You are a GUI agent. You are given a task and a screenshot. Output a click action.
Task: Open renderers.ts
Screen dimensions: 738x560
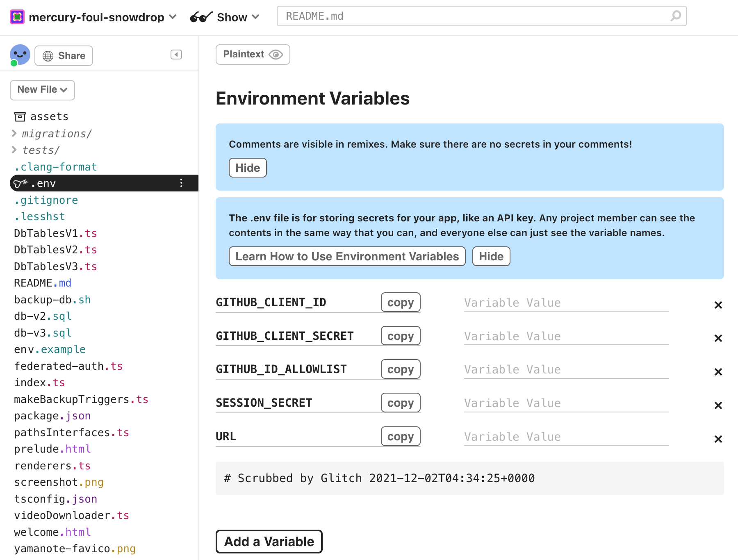[x=52, y=466]
